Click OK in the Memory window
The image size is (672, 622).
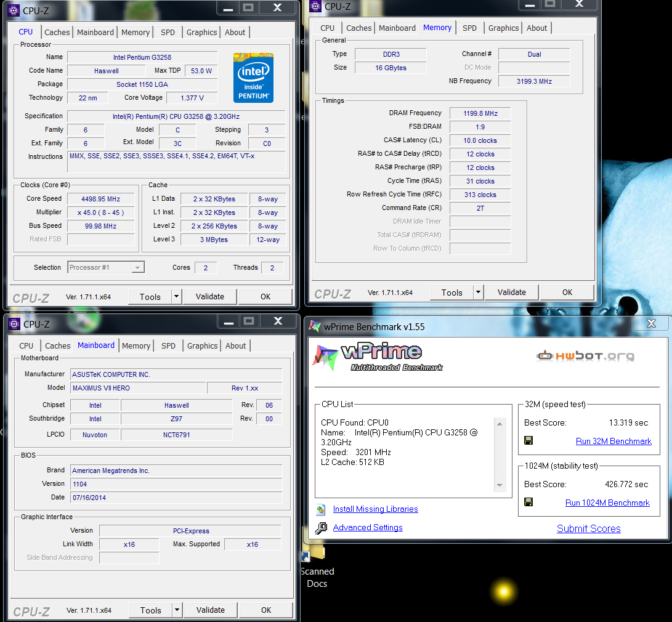tap(567, 292)
